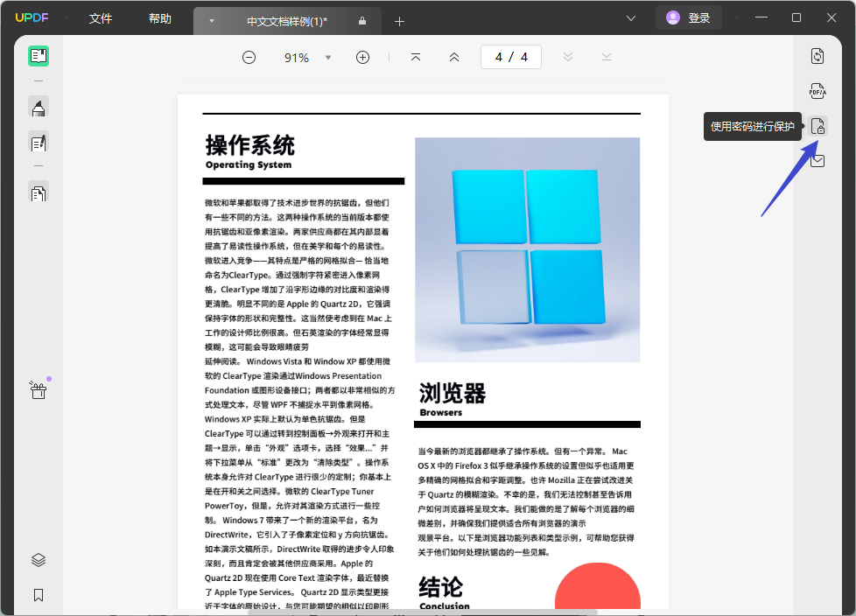
Task: Click the Convert PDF icon on right sidebar
Action: (x=817, y=55)
